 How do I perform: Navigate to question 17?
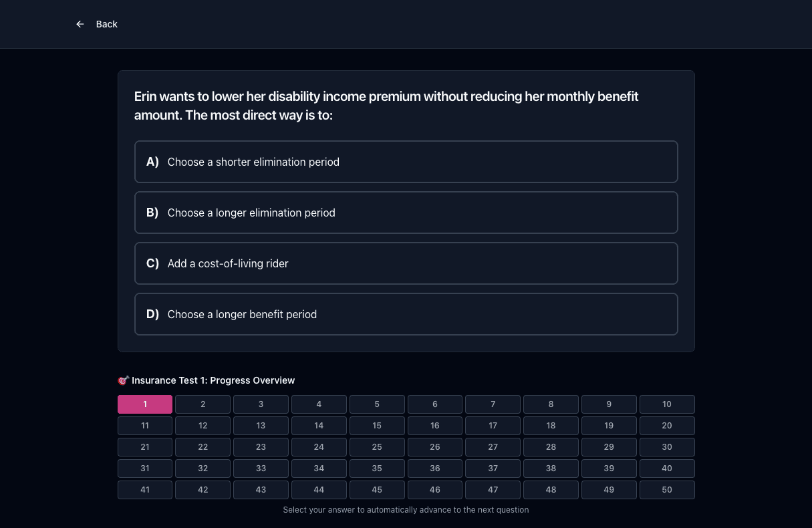click(x=493, y=426)
